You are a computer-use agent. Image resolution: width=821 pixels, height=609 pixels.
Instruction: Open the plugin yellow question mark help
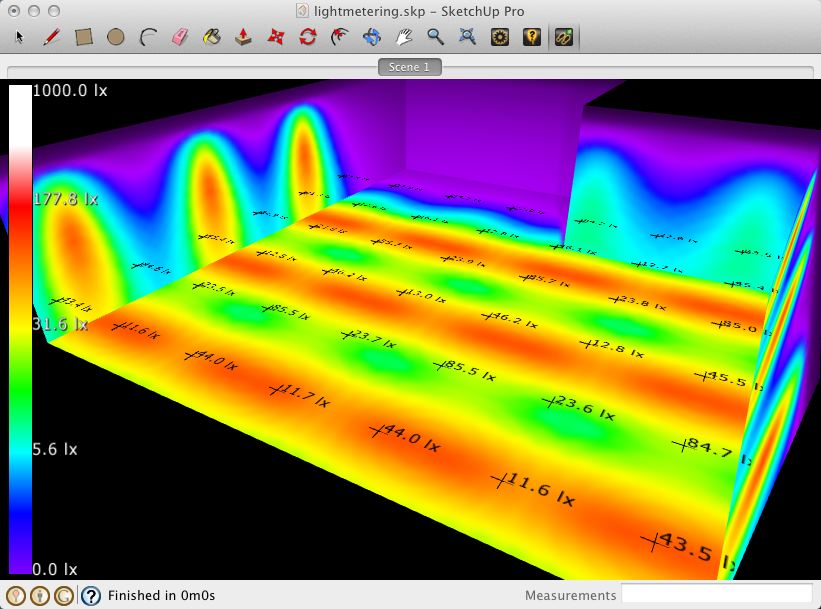532,37
